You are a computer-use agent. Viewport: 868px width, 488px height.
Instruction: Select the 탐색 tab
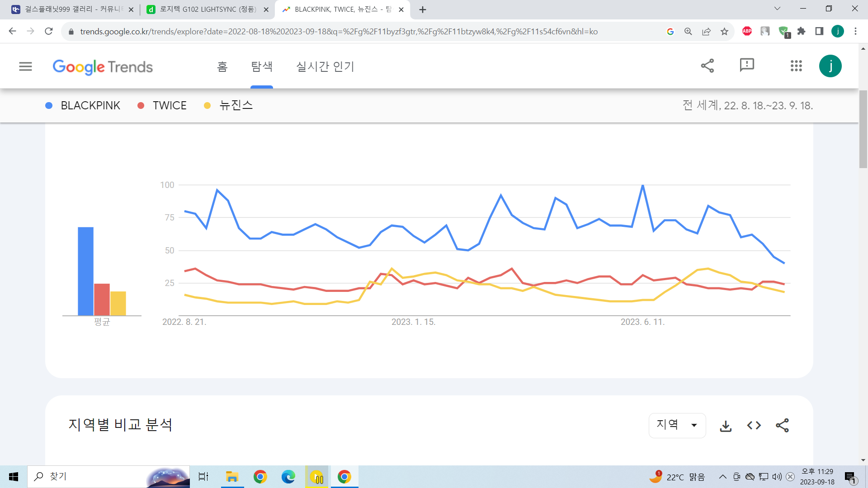[262, 67]
